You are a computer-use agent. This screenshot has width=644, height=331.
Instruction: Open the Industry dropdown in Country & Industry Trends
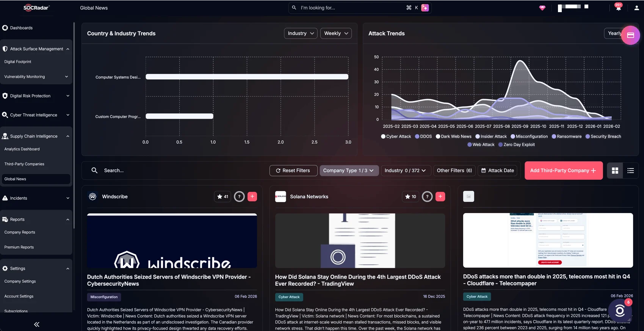(301, 33)
